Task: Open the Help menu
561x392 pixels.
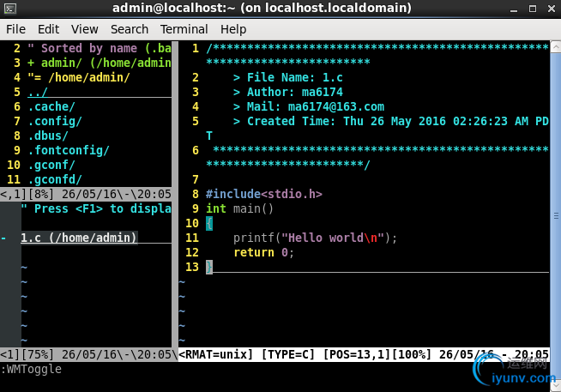Action: [233, 29]
